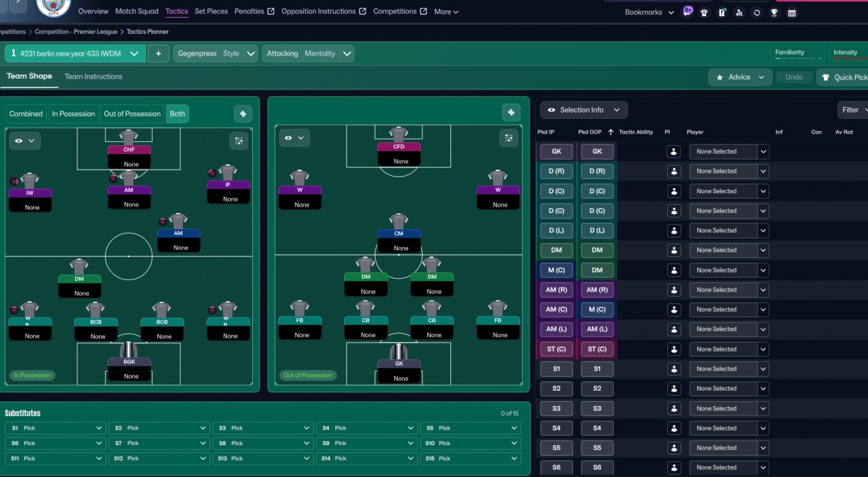Click the diamond icon above out-of-possession pitch

pos(511,113)
